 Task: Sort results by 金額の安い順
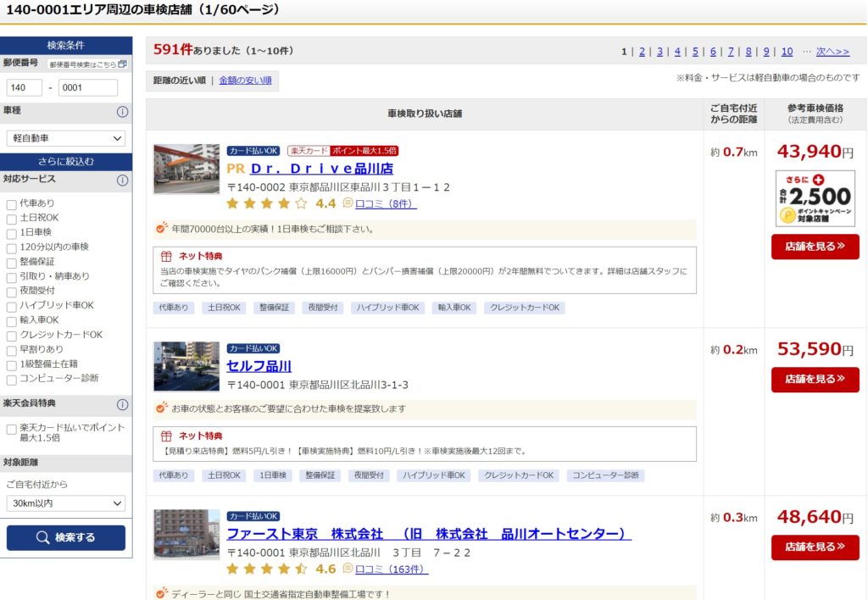(x=245, y=81)
